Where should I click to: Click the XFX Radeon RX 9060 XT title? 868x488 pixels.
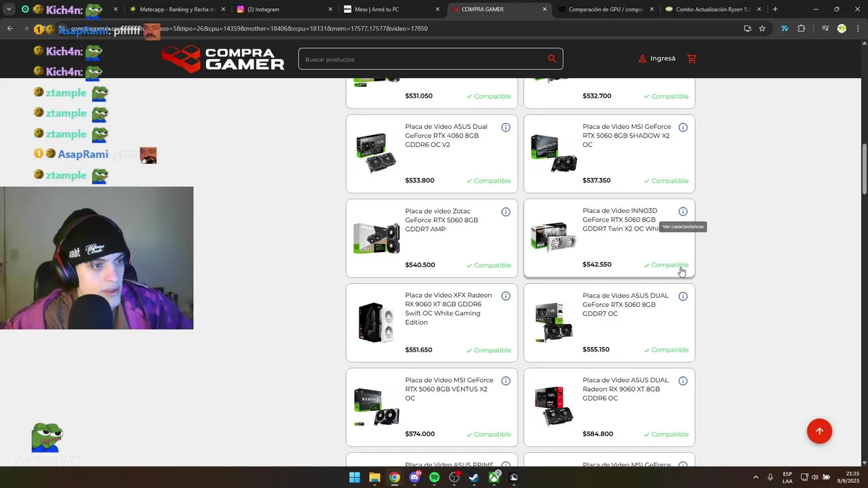pos(448,309)
